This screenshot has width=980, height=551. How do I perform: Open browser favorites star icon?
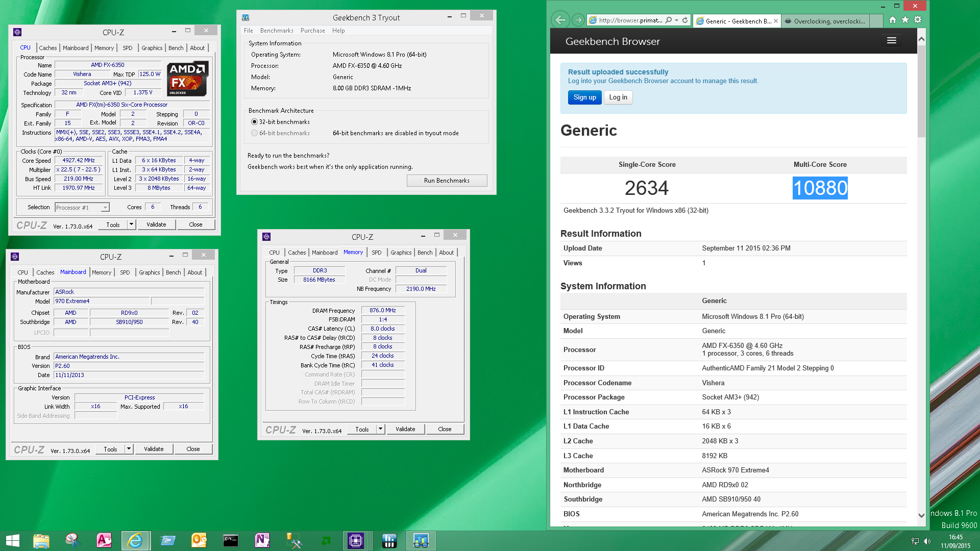905,20
